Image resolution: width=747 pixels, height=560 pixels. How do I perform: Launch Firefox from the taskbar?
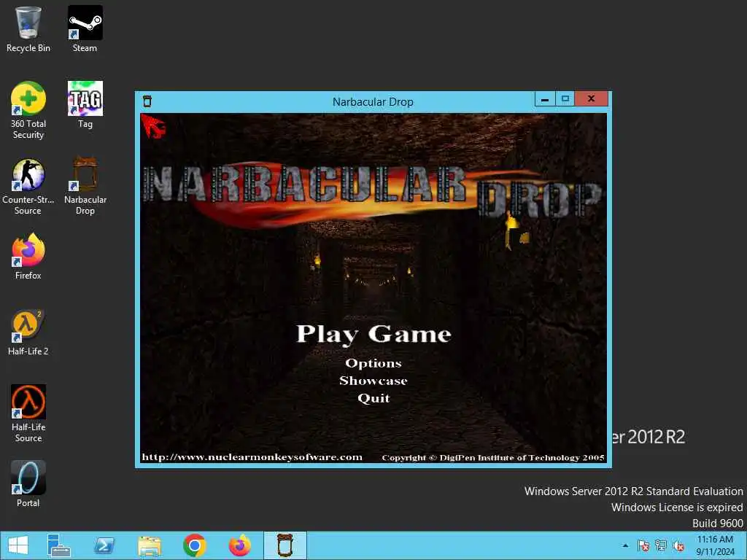239,545
